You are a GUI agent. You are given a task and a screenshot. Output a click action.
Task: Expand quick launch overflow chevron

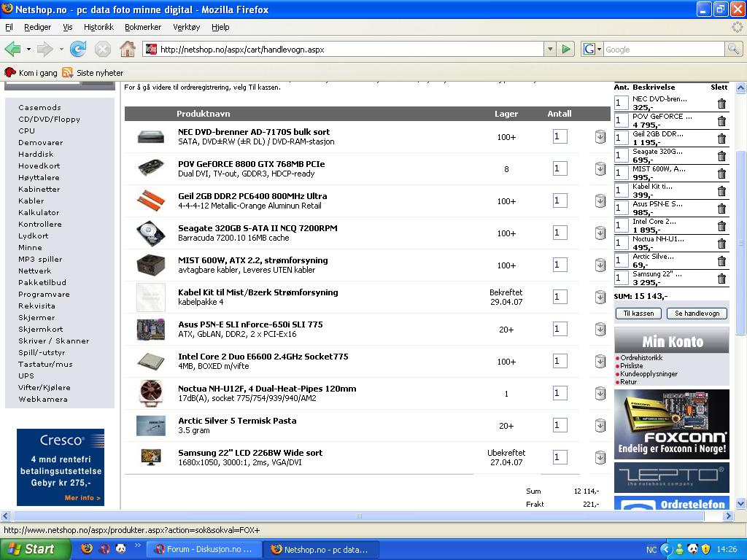(x=138, y=545)
